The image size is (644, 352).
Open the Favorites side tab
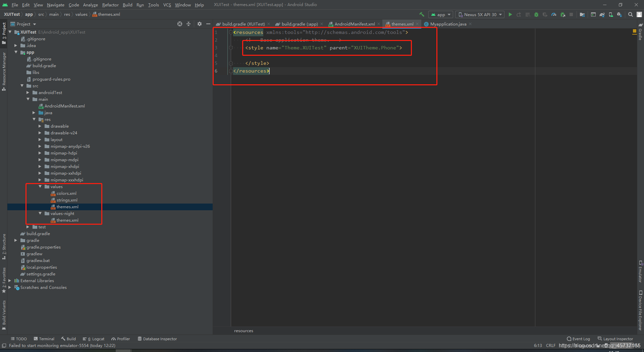tap(4, 280)
